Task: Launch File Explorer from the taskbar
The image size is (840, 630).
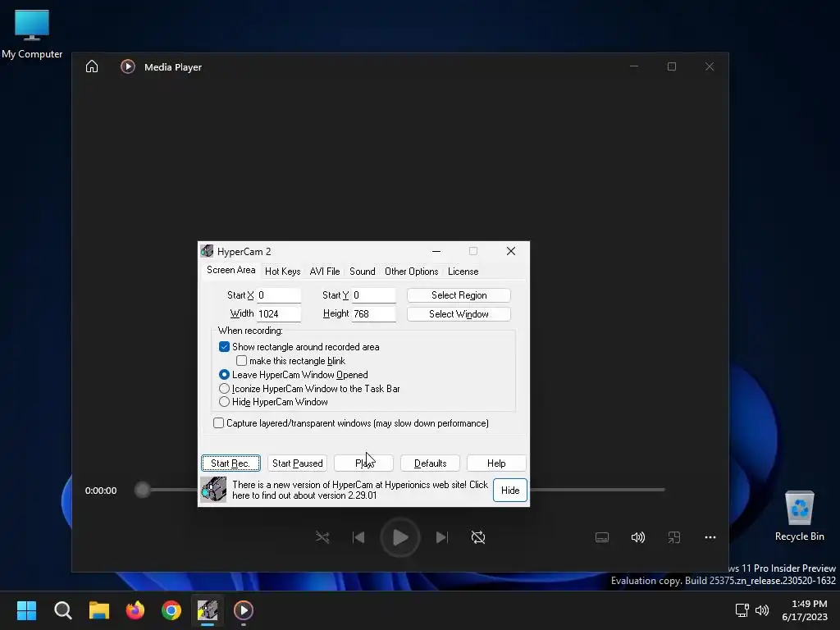Action: coord(99,610)
